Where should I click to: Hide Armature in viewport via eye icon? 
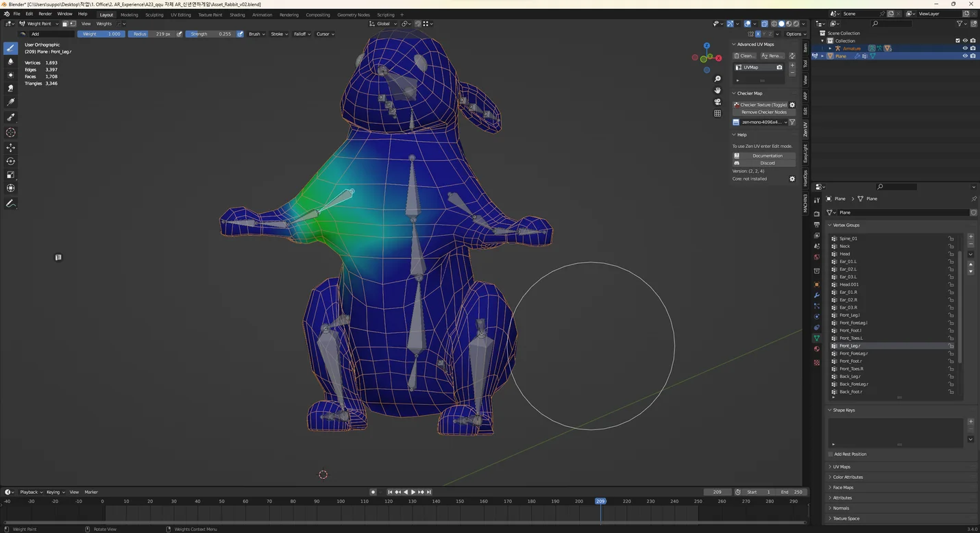coord(965,49)
